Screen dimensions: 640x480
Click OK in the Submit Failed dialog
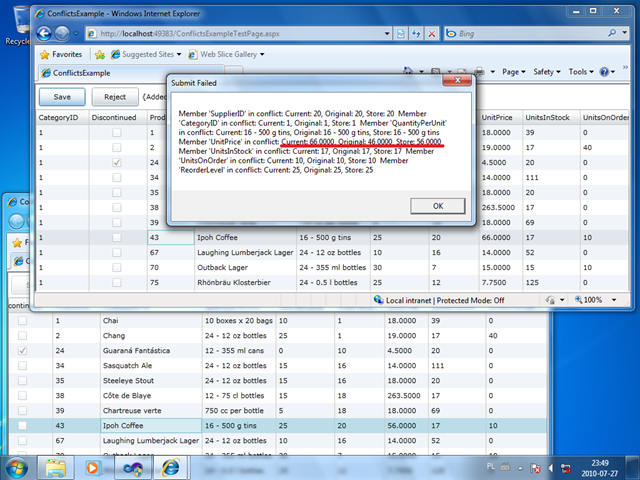438,206
